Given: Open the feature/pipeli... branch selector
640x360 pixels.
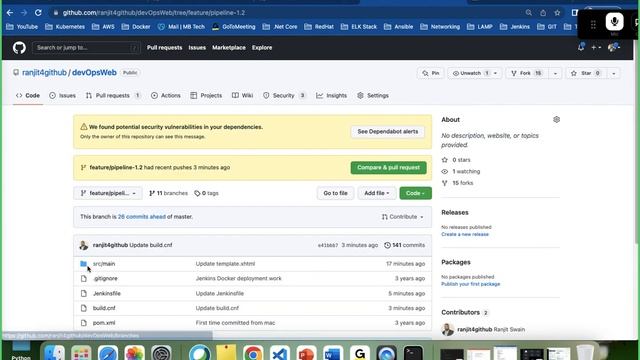Looking at the screenshot, I should coord(108,193).
